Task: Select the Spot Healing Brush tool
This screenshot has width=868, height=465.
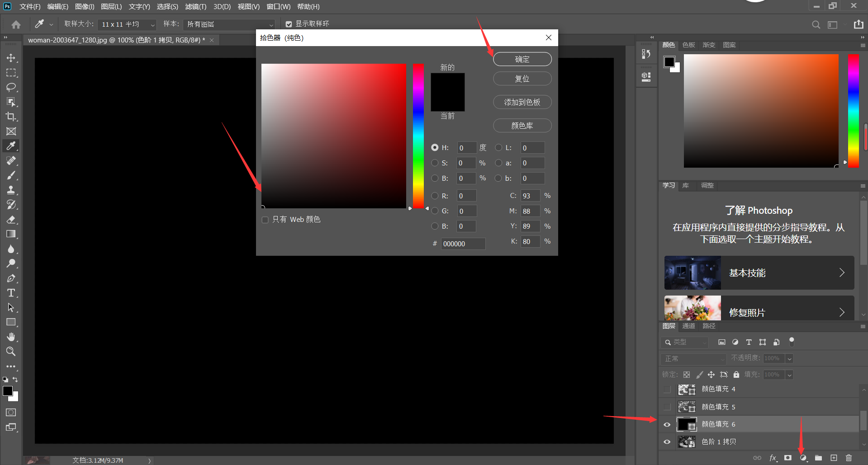Action: (11, 161)
